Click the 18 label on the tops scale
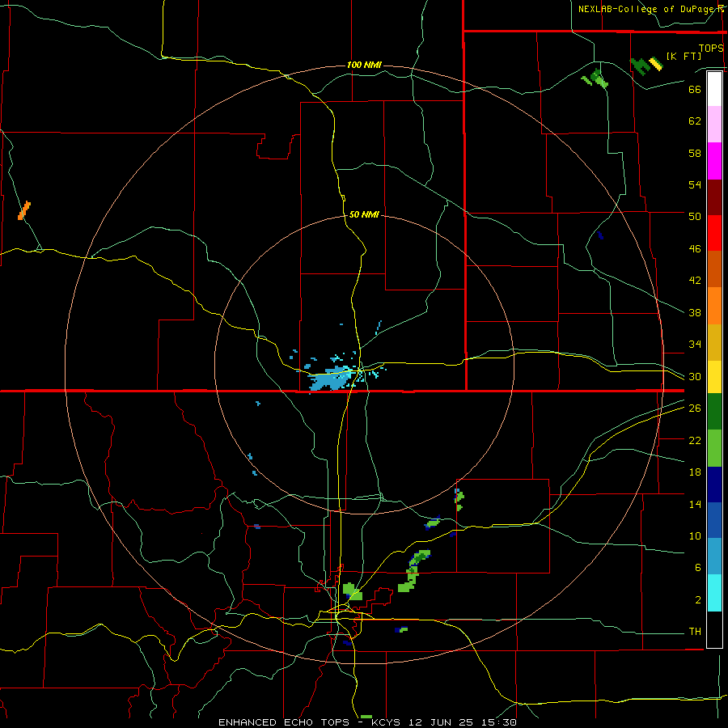 coord(695,472)
